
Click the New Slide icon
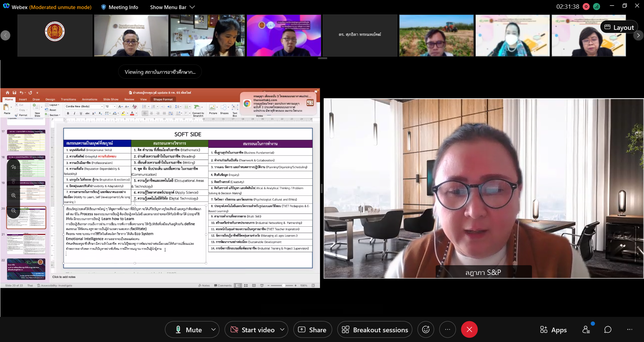pos(36,107)
